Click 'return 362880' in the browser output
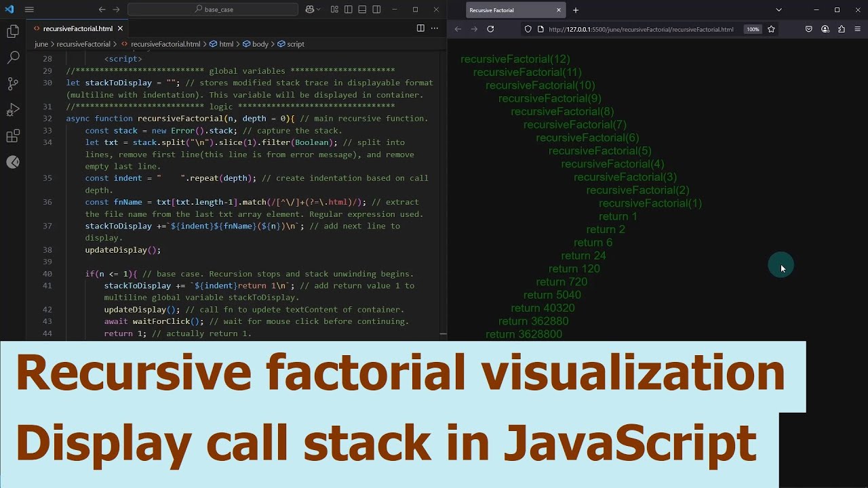 pyautogui.click(x=534, y=321)
